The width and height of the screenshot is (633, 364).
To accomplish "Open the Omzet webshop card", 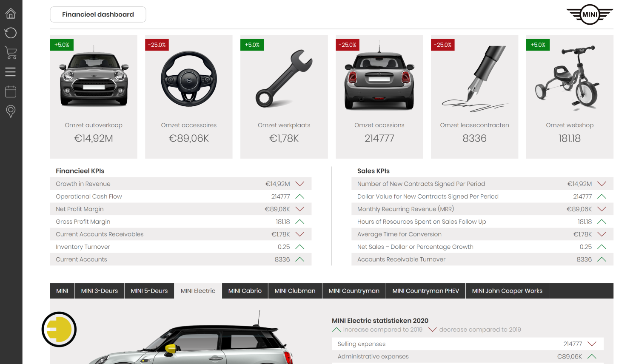I will tap(570, 97).
